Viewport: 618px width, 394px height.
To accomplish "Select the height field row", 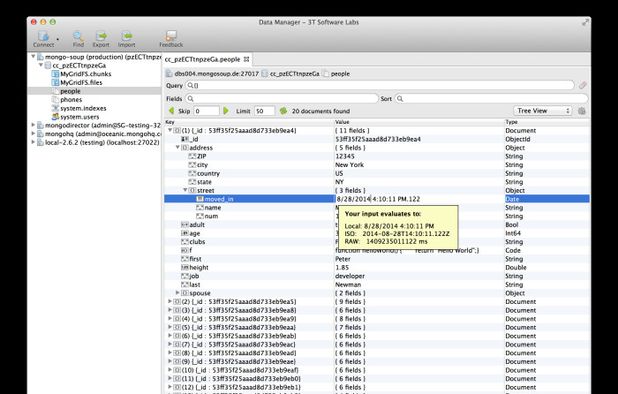I will (x=377, y=267).
